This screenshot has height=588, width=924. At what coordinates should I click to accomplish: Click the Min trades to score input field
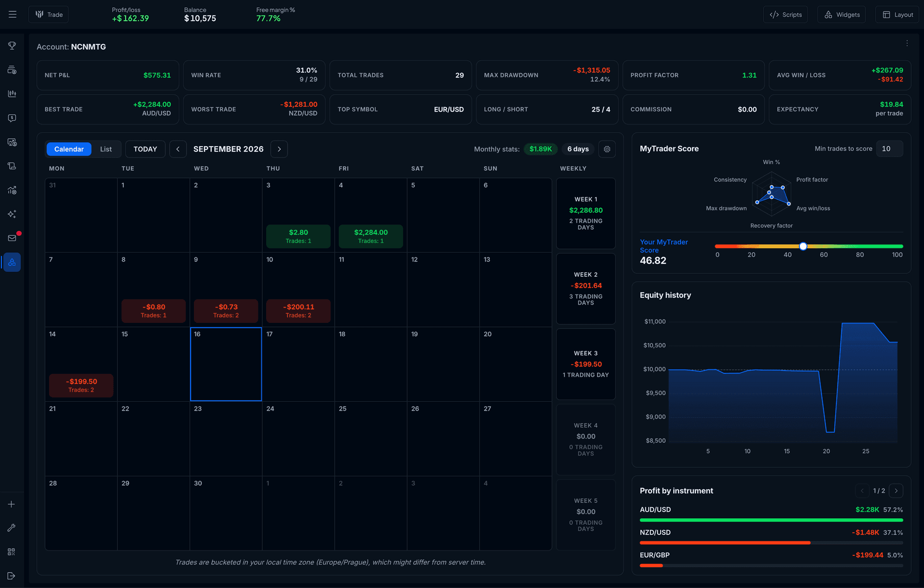tap(889, 149)
